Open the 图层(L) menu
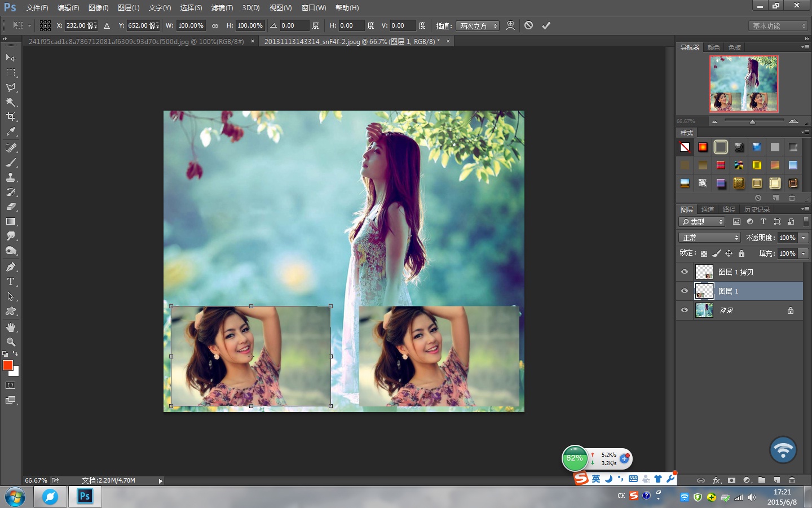This screenshot has height=508, width=812. tap(129, 8)
